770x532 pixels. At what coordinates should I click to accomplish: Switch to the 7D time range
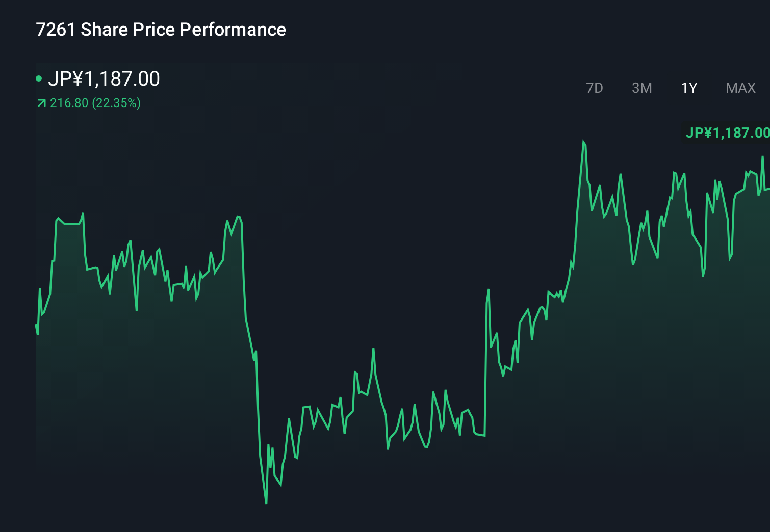595,88
